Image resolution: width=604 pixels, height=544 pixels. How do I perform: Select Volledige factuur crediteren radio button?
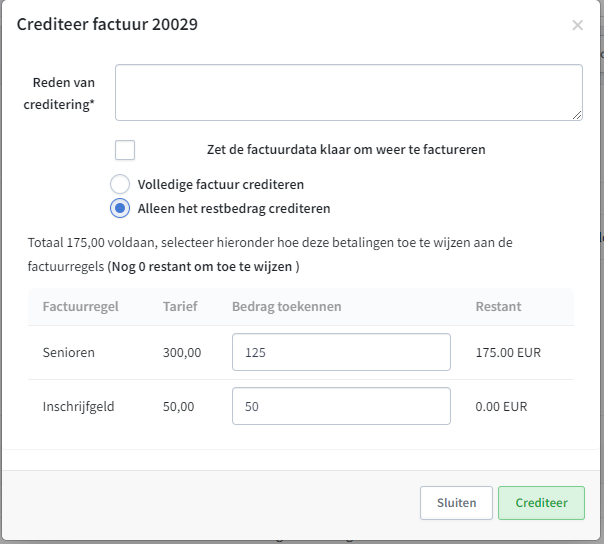(120, 184)
